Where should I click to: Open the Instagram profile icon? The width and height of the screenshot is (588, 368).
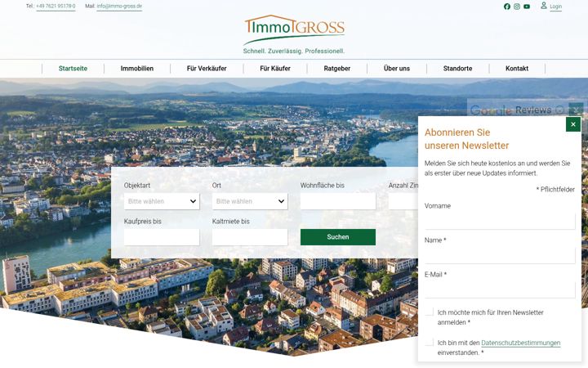click(x=517, y=7)
